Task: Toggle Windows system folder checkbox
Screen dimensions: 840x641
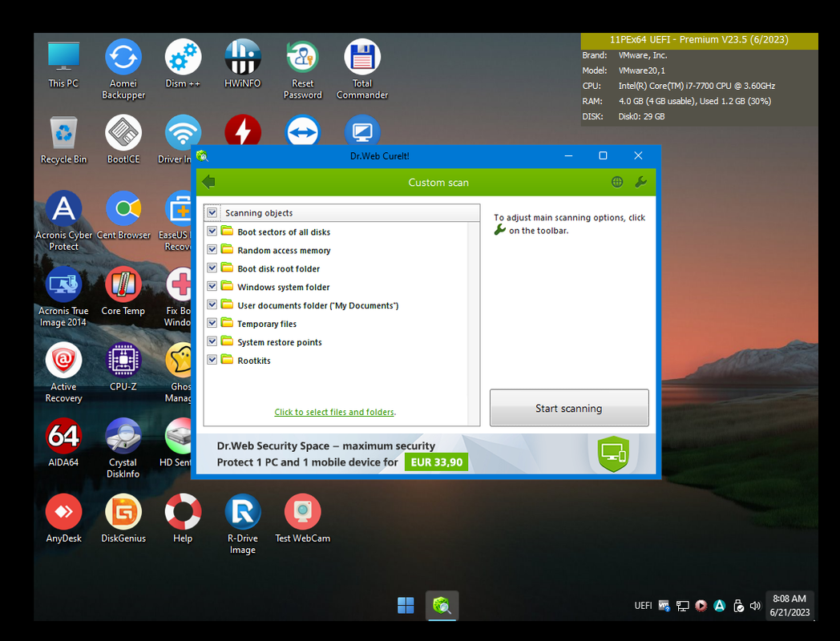Action: [x=212, y=286]
